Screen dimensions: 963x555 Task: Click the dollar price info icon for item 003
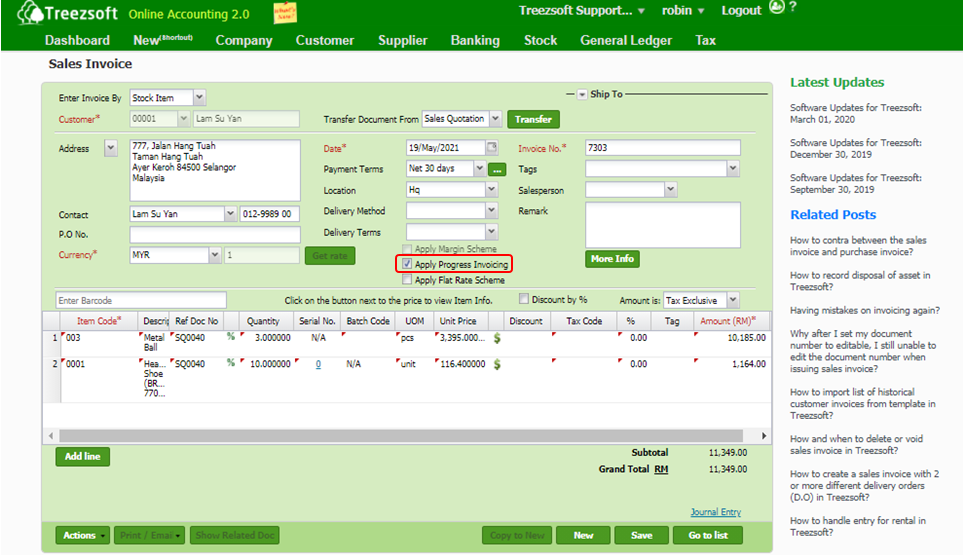pos(497,338)
